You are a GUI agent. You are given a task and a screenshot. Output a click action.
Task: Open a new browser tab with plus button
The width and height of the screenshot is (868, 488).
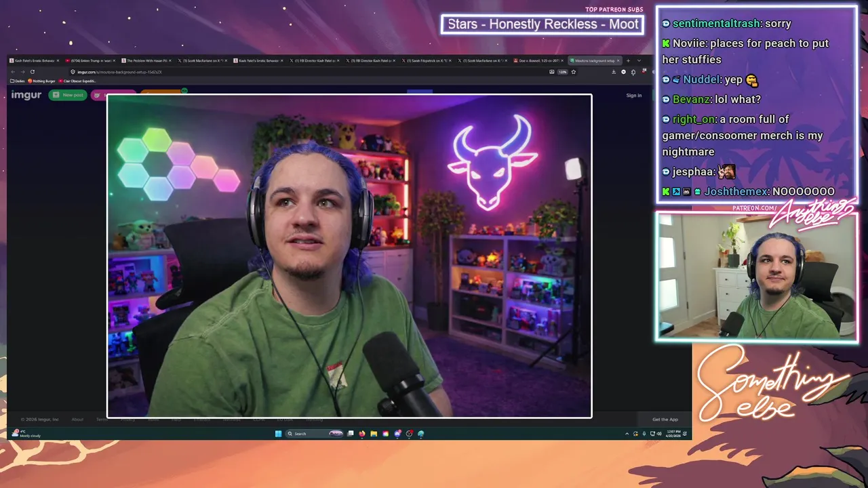628,60
